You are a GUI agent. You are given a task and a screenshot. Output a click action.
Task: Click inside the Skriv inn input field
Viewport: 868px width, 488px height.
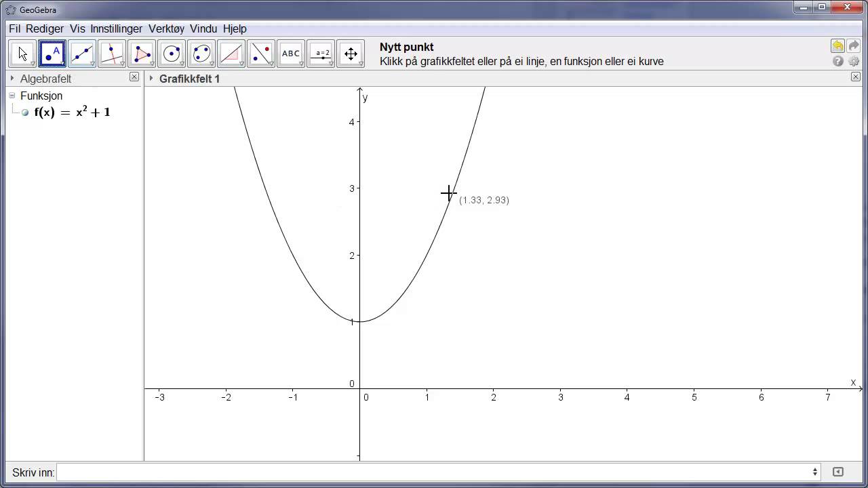click(433, 472)
